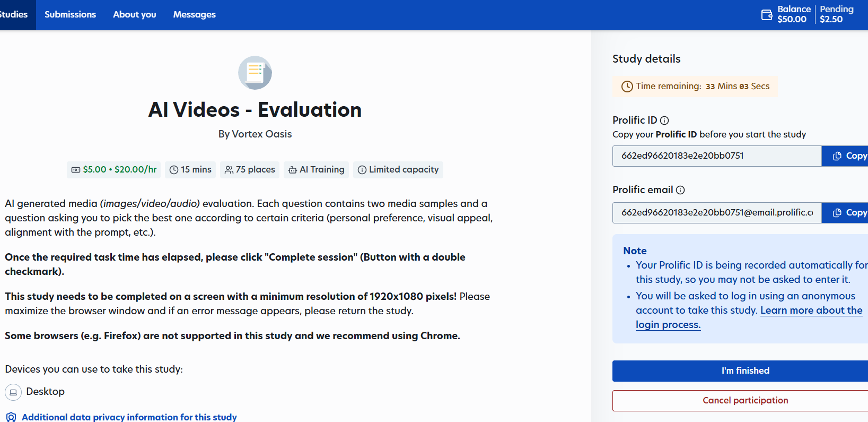868x422 pixels.
Task: Open Additional data privacy information link
Action: click(x=129, y=417)
